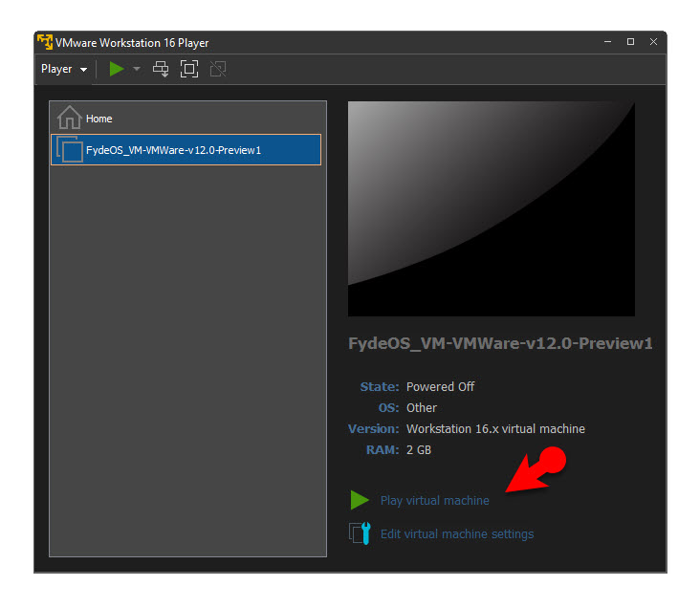
Task: Click the Workstation 16.x virtual machine text
Action: [495, 429]
